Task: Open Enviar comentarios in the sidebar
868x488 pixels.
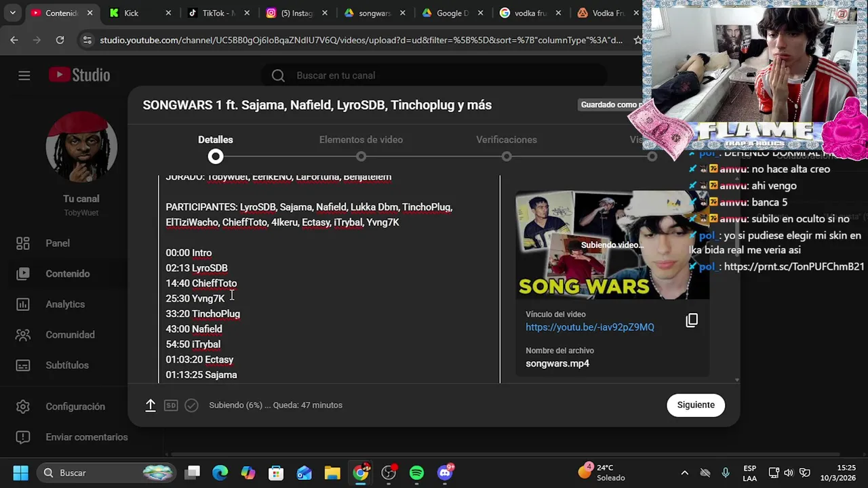Action: (86, 437)
